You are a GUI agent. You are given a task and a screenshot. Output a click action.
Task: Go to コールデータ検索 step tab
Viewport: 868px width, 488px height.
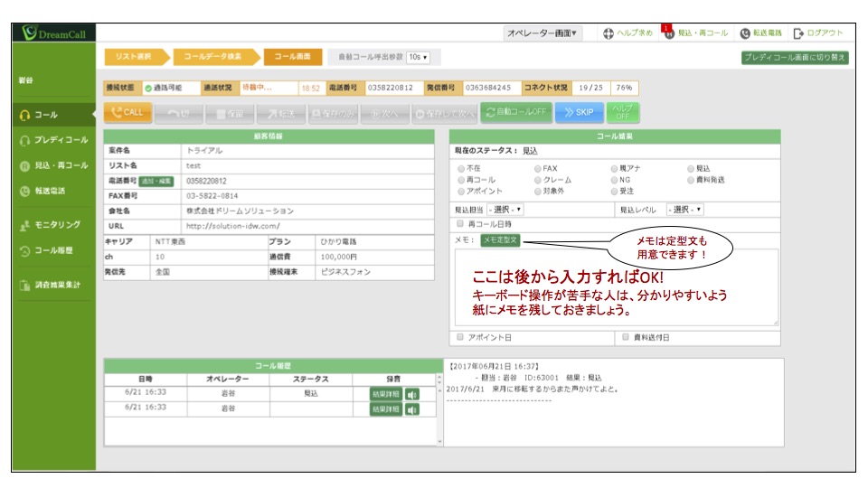(x=212, y=56)
